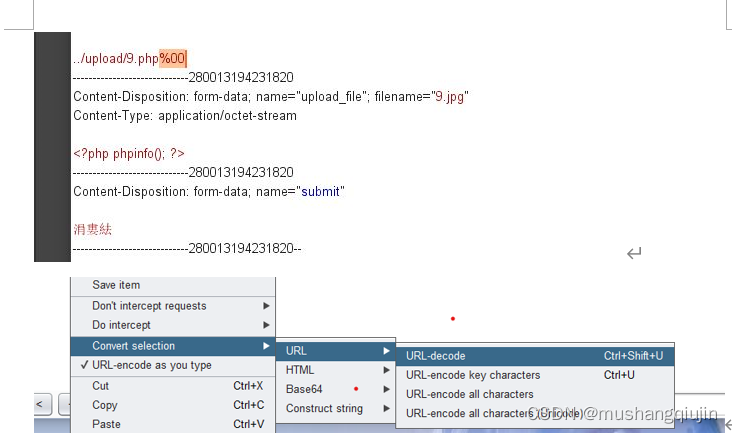Select Save item in context menu
This screenshot has height=433, width=732.
point(173,285)
